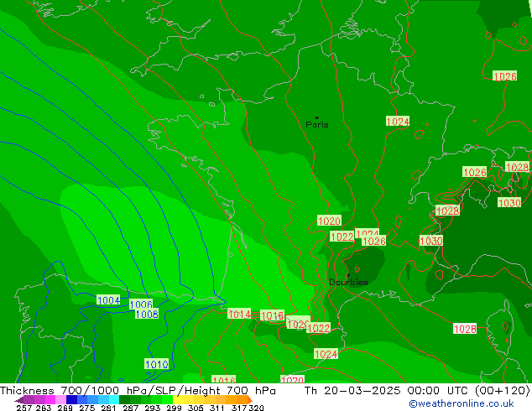532x411 pixels.
Task: Pick the cyan legend swatch
Action: click(113, 399)
